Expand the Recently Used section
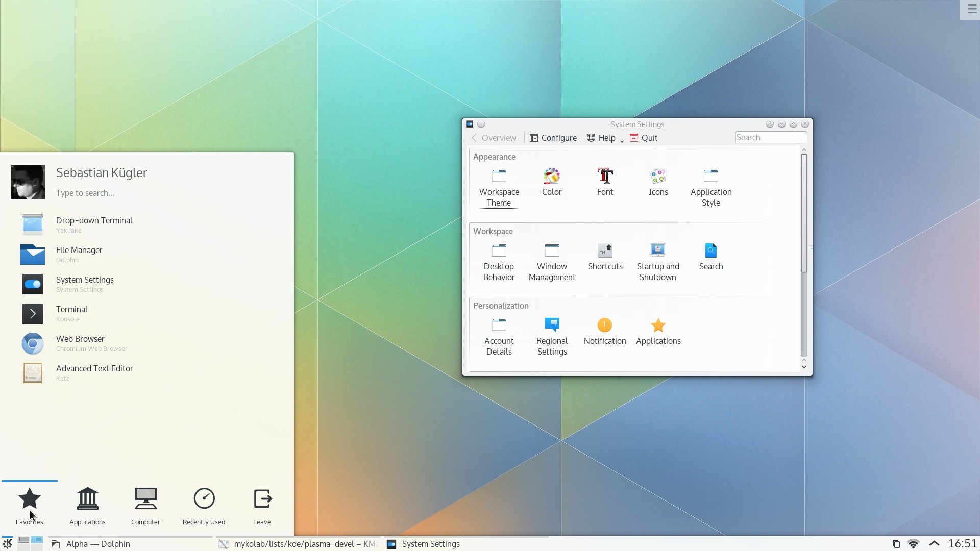The image size is (980, 551). pyautogui.click(x=203, y=505)
